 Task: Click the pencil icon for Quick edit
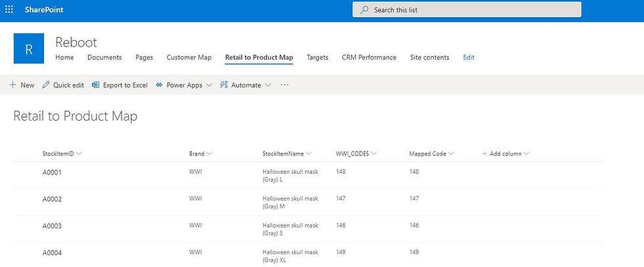click(x=45, y=85)
